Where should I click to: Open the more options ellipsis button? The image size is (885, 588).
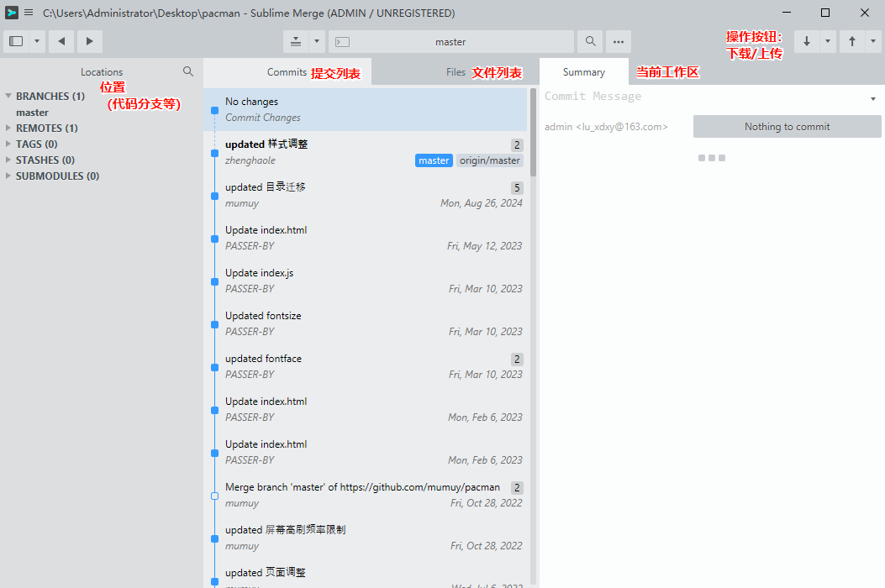coord(619,41)
